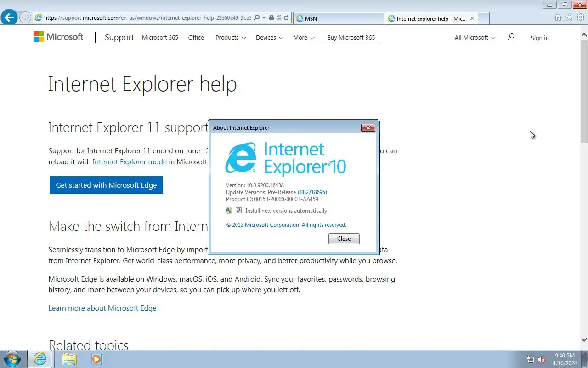Click the muted volume icon in system tray

click(x=542, y=360)
